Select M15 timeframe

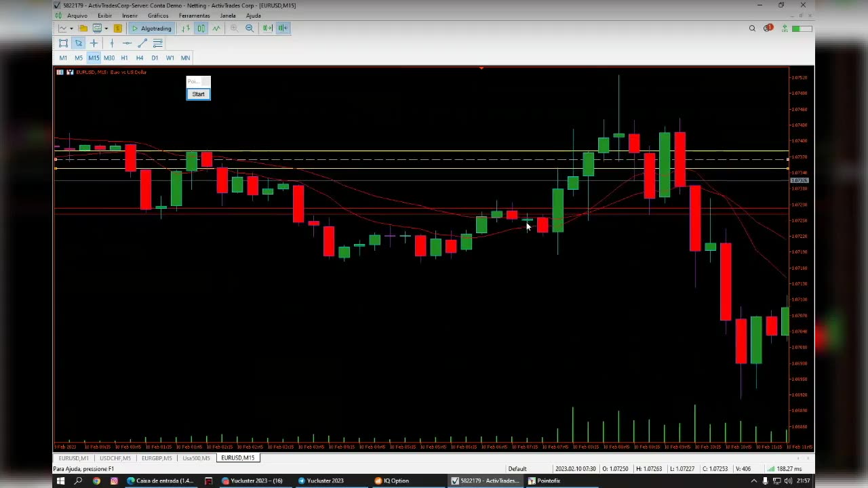pos(94,58)
